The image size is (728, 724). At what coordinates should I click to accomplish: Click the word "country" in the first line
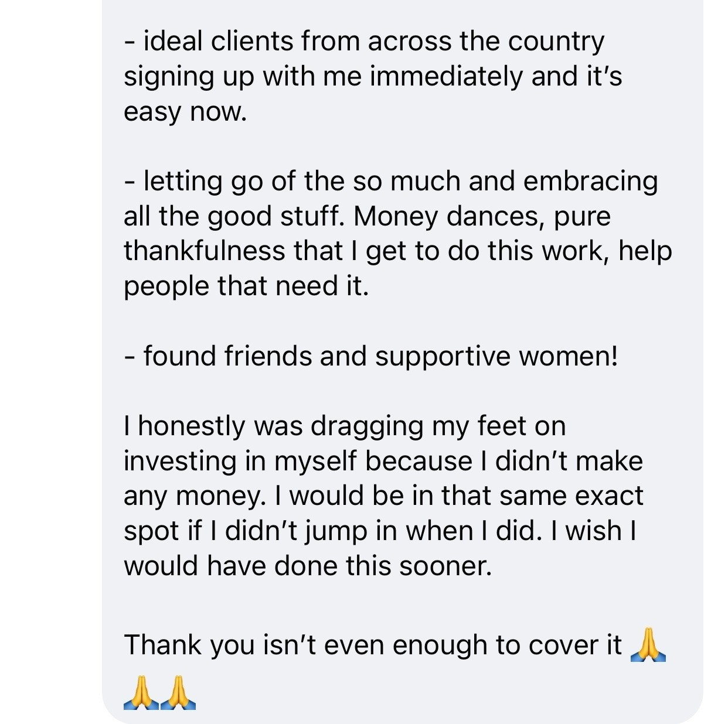(x=556, y=42)
